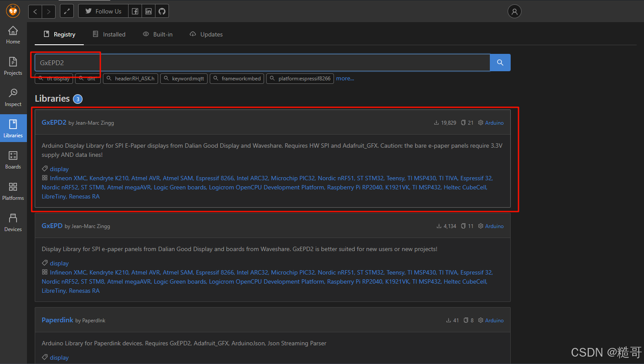Open the Boards sidebar item
The image size is (644, 364).
click(13, 160)
